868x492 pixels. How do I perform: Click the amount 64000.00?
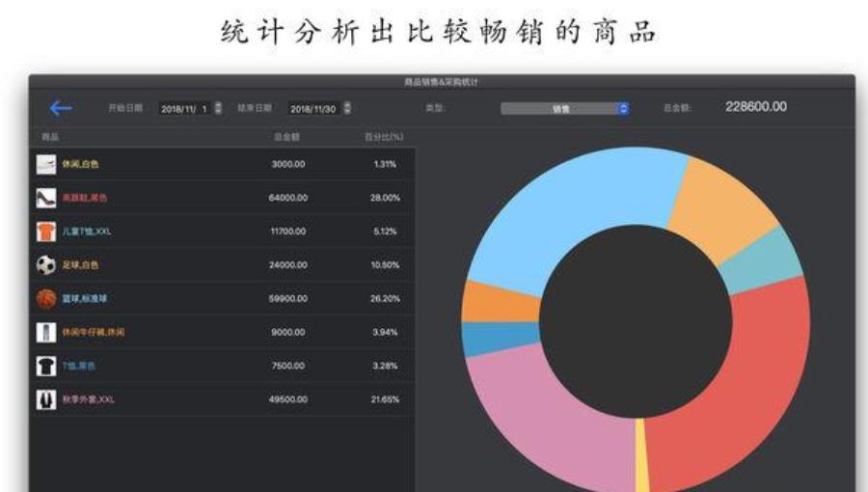pos(287,198)
